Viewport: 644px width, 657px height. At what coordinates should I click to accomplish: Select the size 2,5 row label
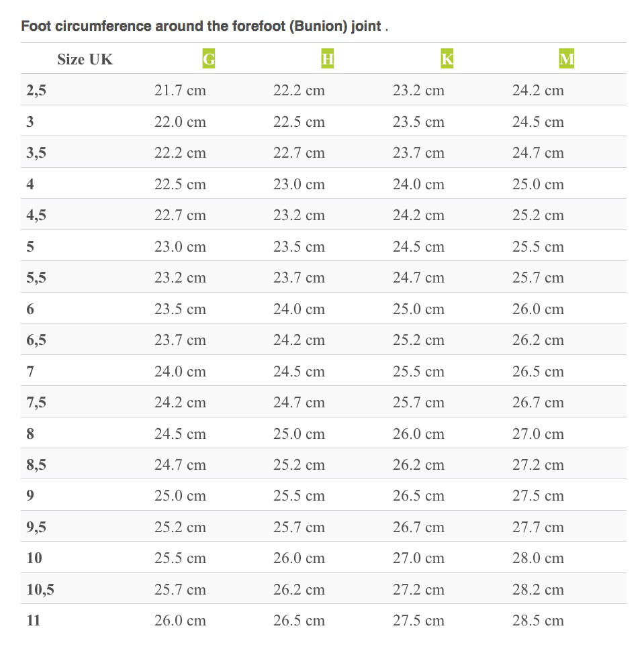pos(36,91)
